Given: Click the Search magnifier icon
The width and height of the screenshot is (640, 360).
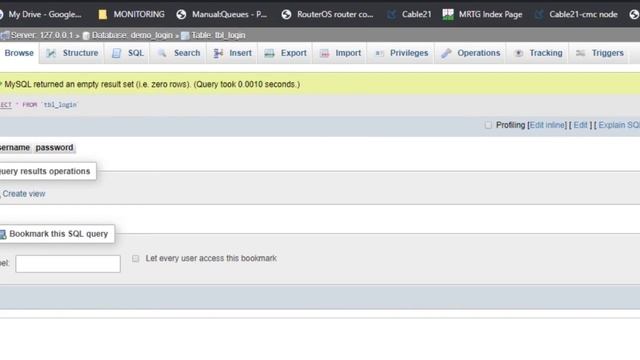Looking at the screenshot, I should click(162, 53).
